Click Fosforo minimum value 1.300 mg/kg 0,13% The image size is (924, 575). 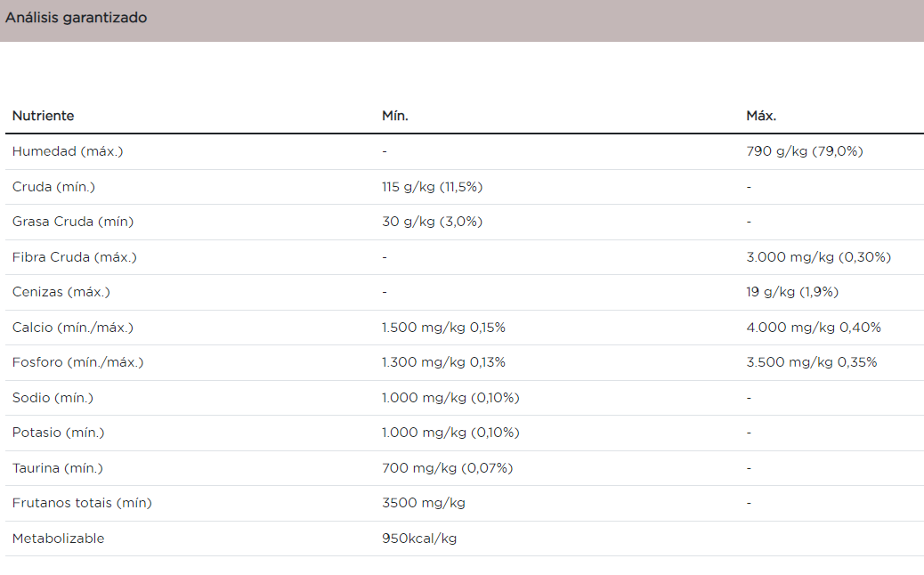[x=443, y=362]
